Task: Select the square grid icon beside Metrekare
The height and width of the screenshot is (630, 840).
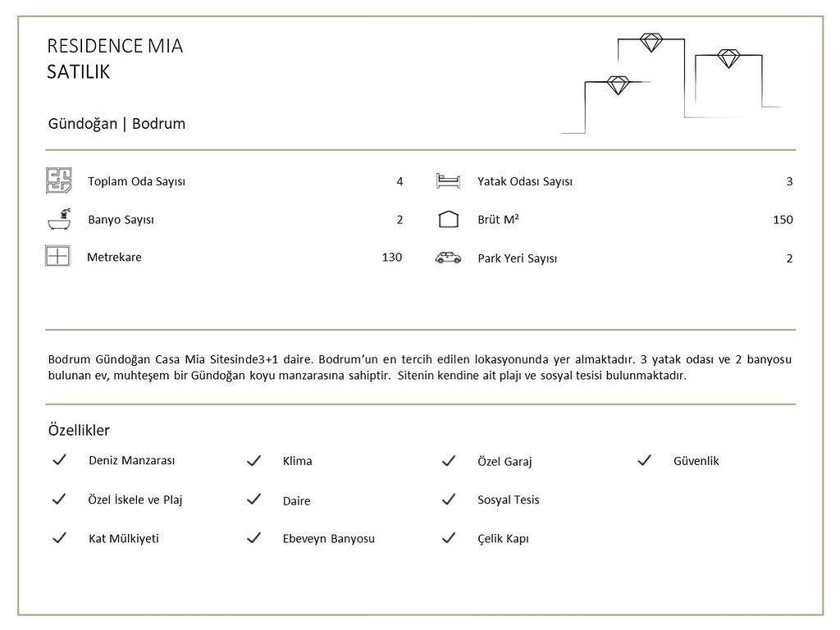Action: click(58, 256)
